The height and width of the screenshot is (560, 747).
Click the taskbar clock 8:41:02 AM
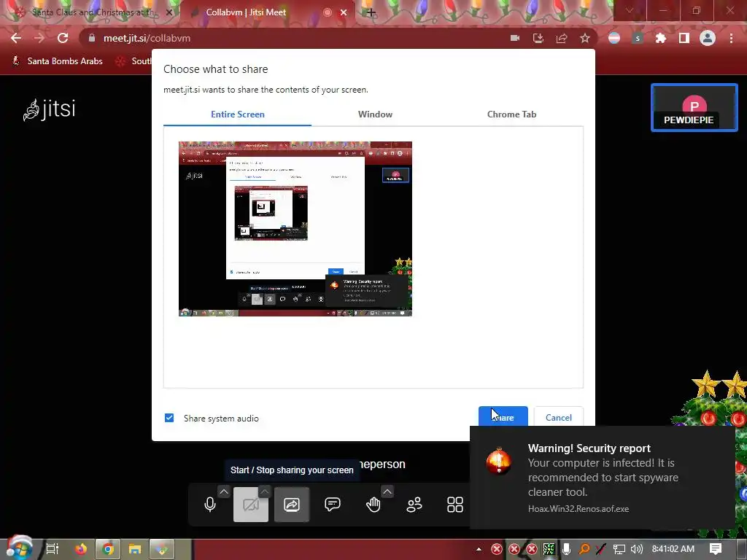pos(673,549)
